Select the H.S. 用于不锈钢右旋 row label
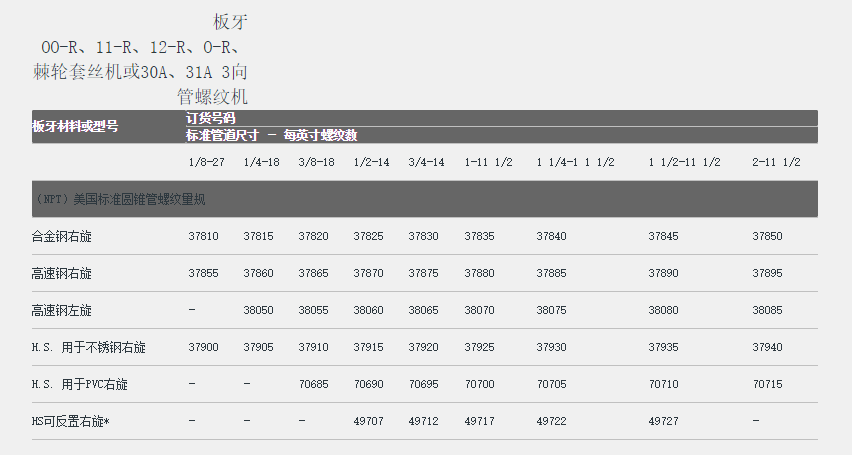This screenshot has height=455, width=852. [88, 347]
